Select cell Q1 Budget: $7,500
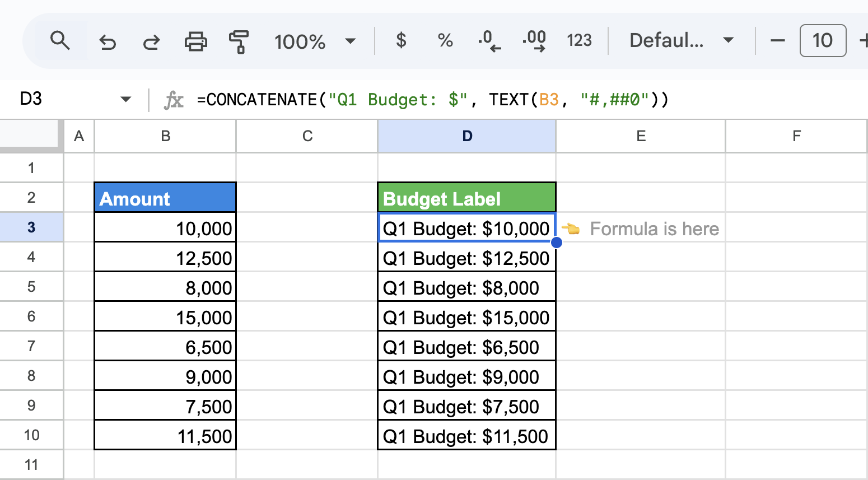Image resolution: width=868 pixels, height=480 pixels. point(467,405)
